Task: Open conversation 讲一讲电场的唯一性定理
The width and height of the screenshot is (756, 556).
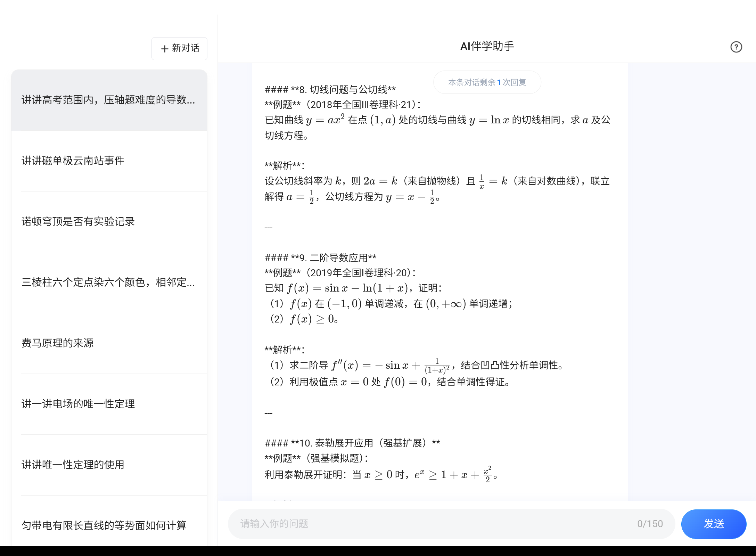Action: coord(109,404)
